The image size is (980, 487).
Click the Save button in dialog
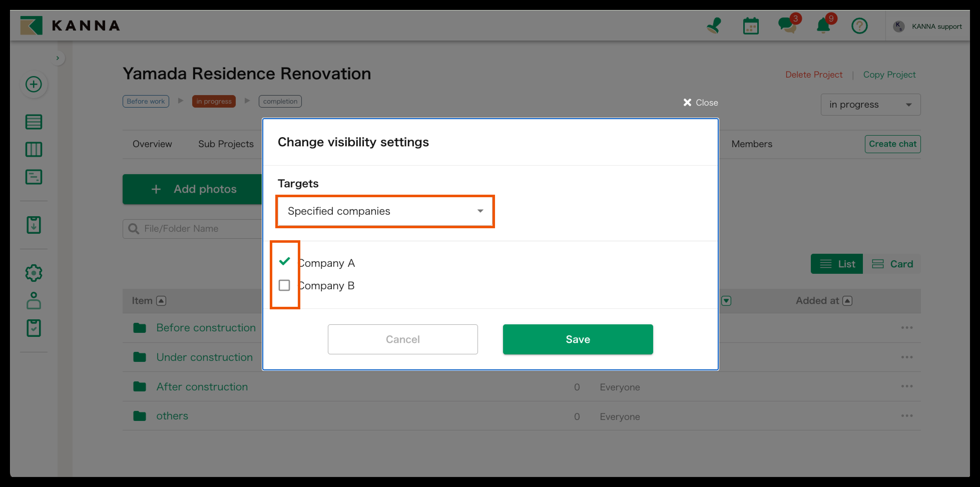coord(578,339)
